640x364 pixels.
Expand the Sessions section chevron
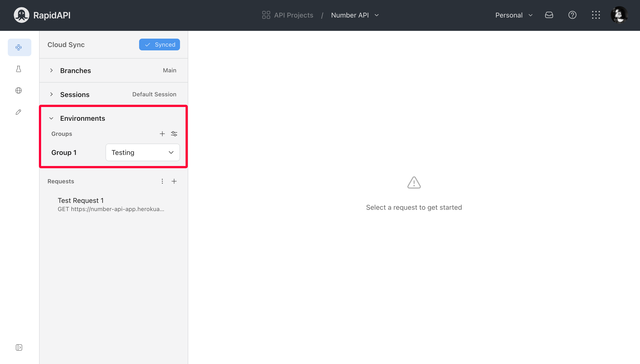pyautogui.click(x=52, y=94)
